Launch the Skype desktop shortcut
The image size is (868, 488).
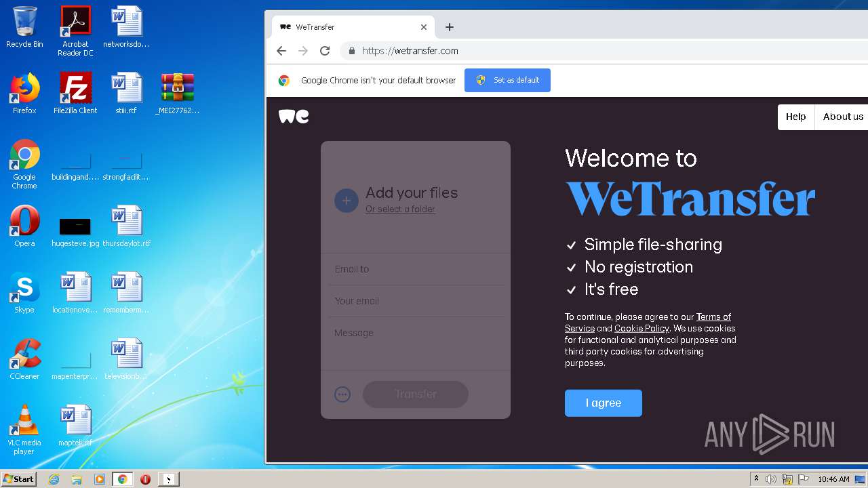(24, 293)
